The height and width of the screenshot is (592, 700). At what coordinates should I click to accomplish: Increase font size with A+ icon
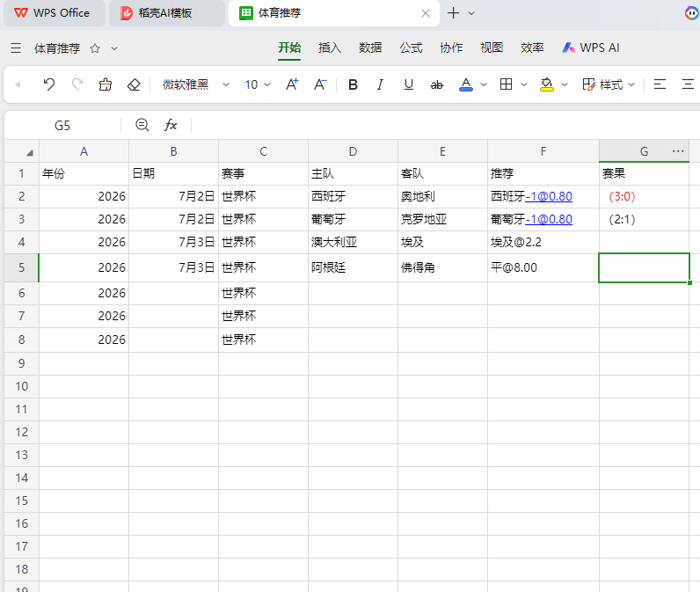point(292,84)
